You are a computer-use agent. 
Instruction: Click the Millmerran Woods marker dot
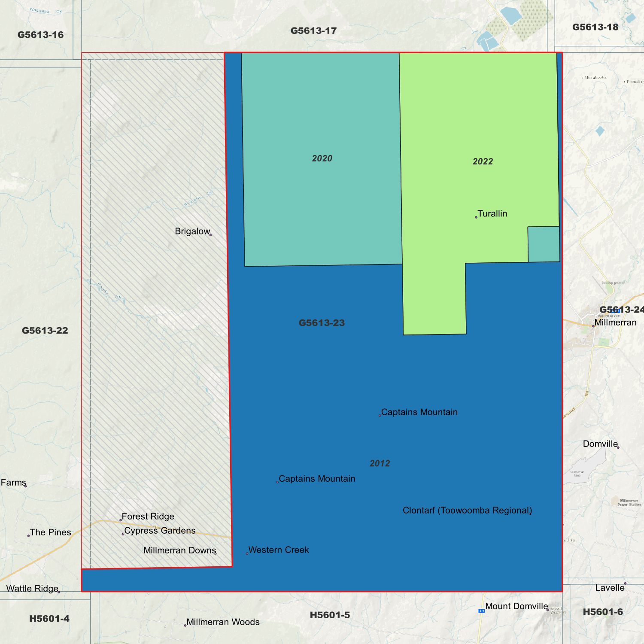pos(185,625)
